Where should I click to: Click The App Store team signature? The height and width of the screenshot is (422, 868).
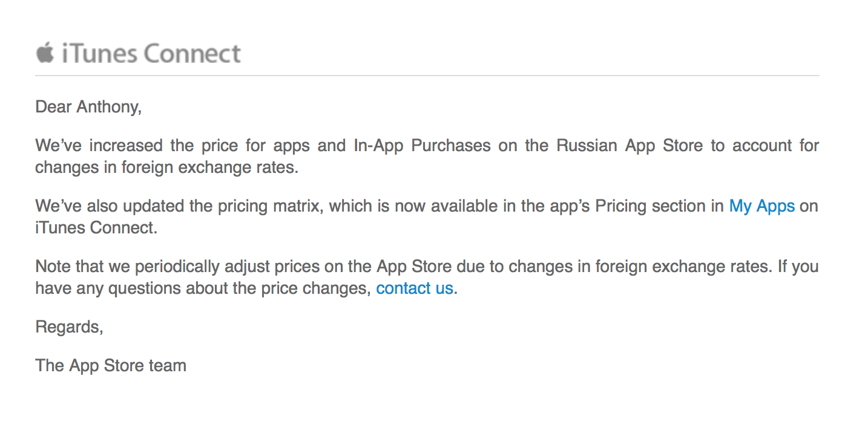[111, 366]
